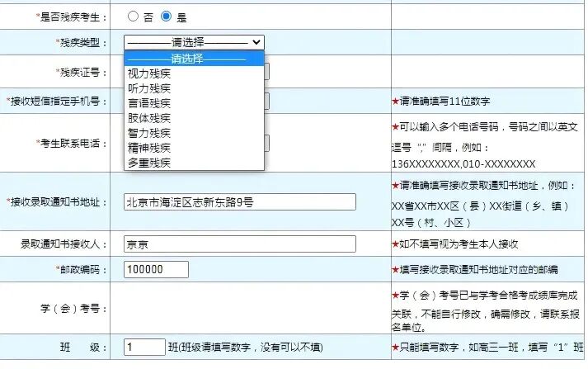Screen dimensions: 588x369
Task: Click the 接收短信指定手机号 label
Action: 57,101
